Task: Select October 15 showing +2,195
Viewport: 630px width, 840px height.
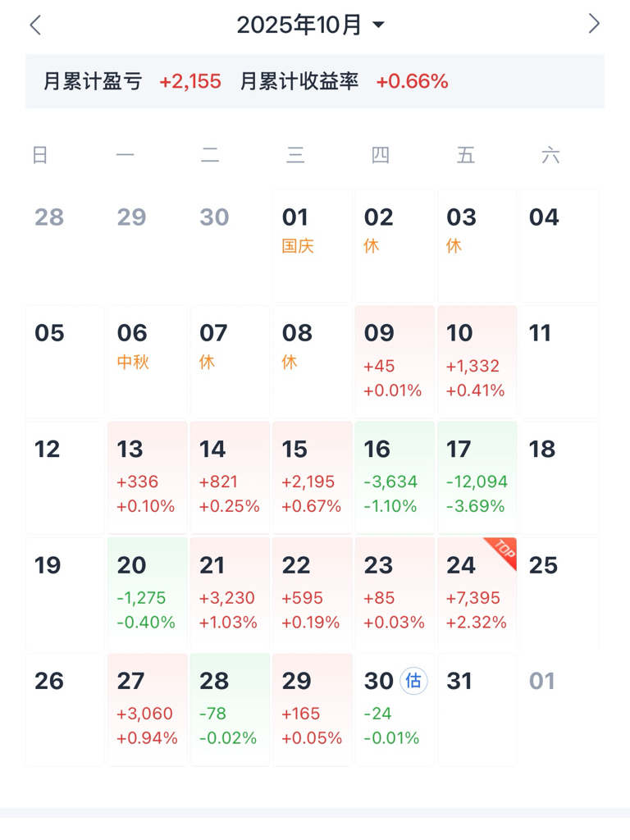Action: (312, 478)
